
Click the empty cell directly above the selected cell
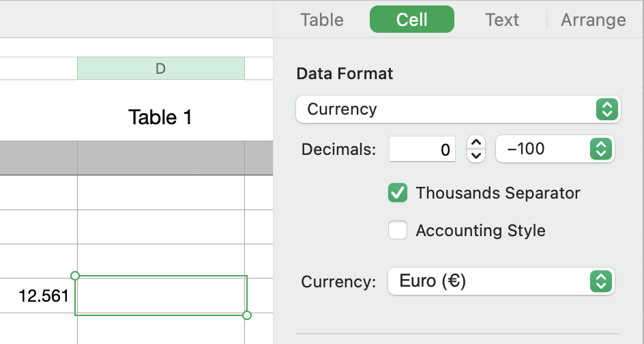(160, 261)
